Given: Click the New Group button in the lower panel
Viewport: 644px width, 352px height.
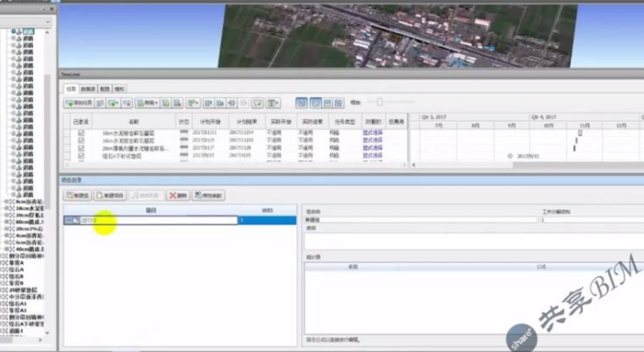Looking at the screenshot, I should click(x=78, y=195).
